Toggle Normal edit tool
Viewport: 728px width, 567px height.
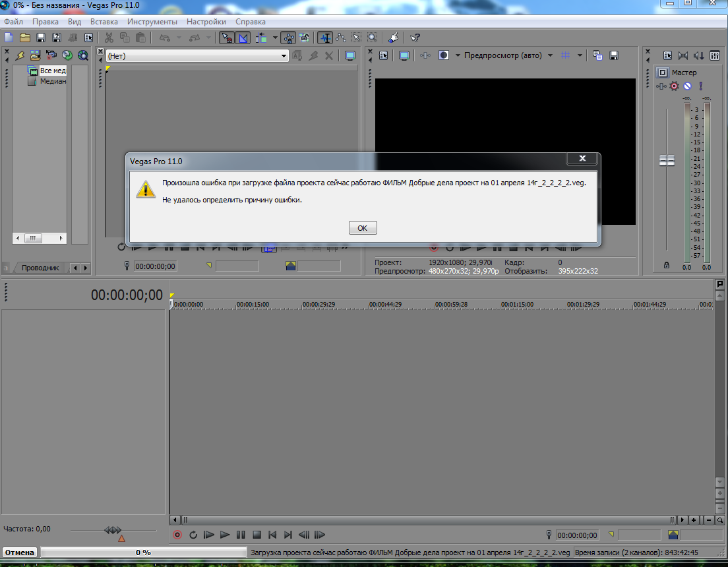[326, 38]
